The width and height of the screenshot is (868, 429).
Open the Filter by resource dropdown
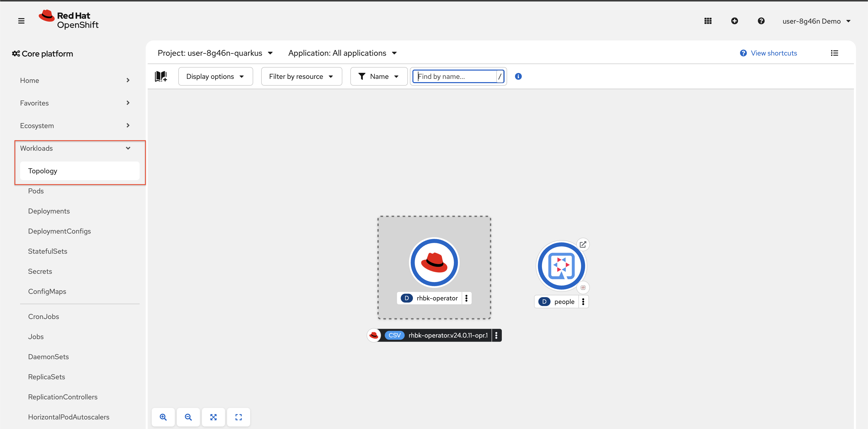(x=301, y=77)
